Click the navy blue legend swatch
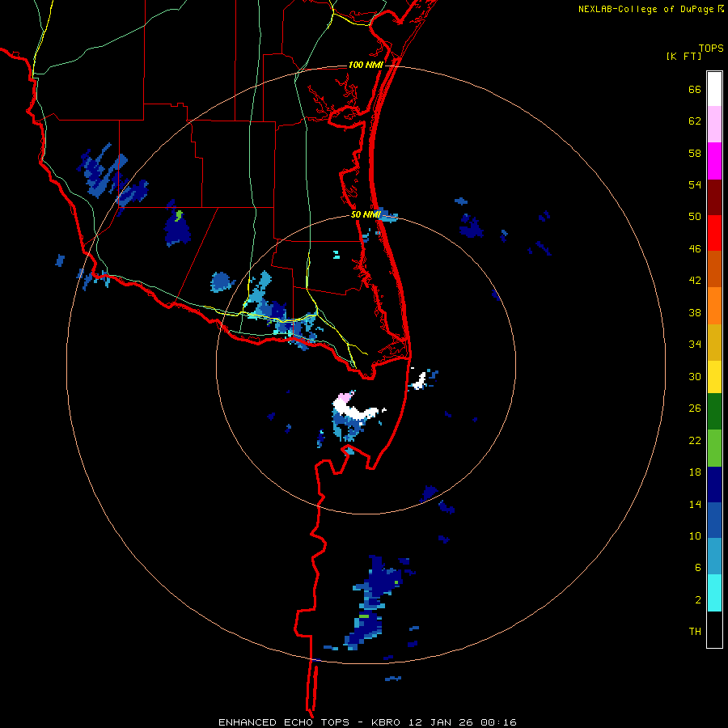This screenshot has width=728, height=728. pyautogui.click(x=714, y=485)
